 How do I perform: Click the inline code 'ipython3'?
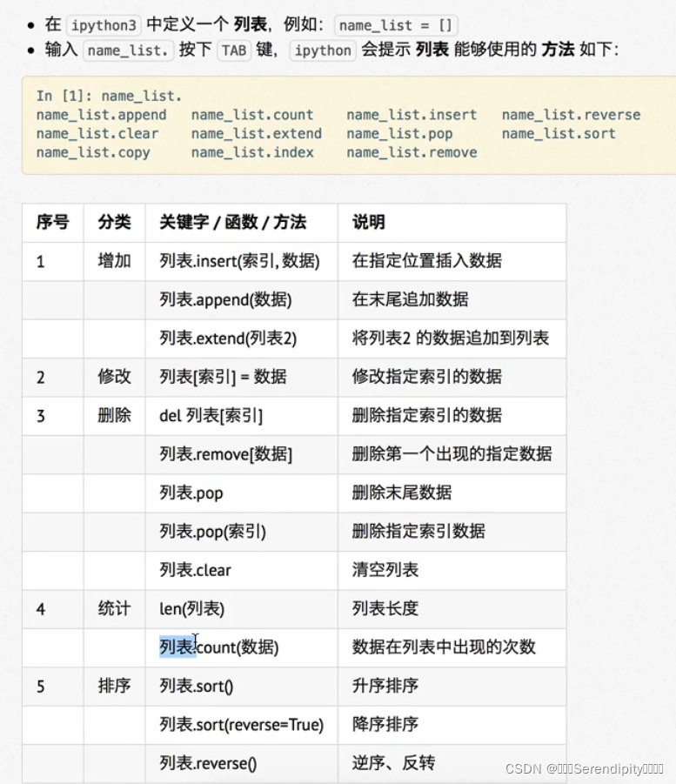[x=104, y=25]
